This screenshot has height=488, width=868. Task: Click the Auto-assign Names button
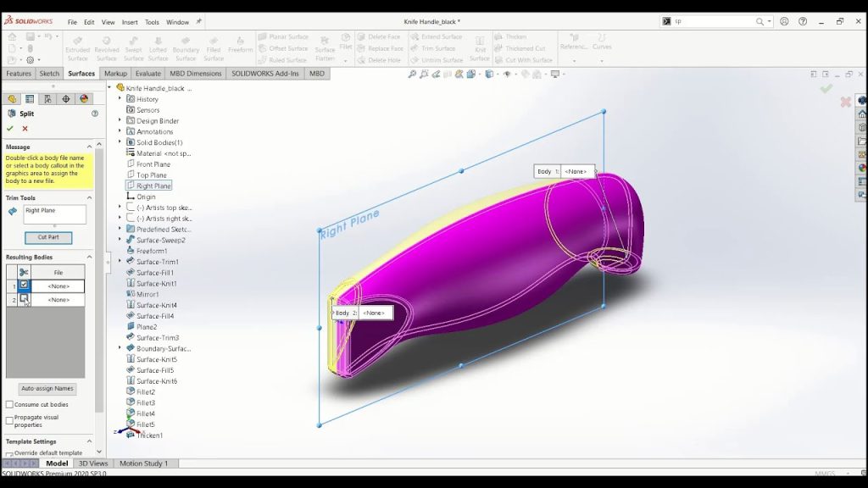tap(47, 388)
